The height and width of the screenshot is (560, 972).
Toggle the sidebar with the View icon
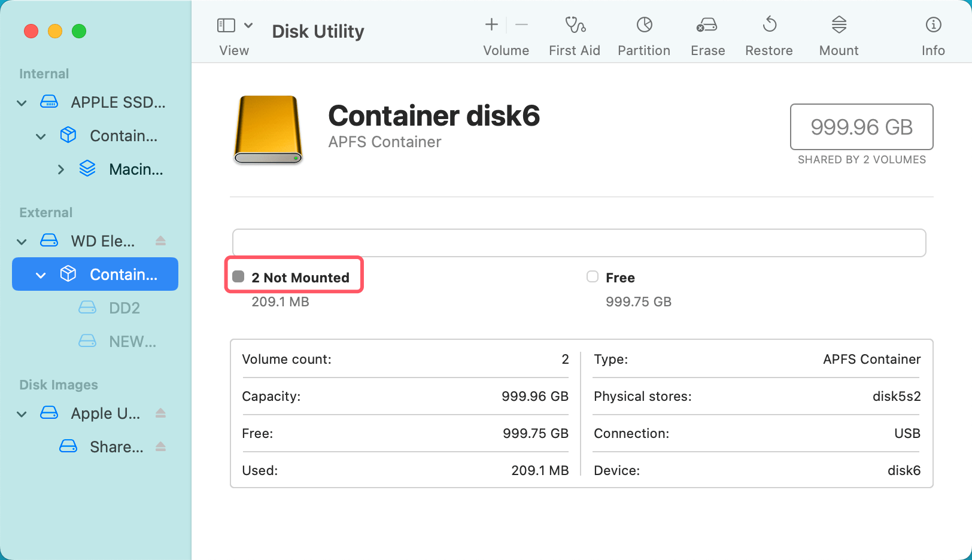226,25
